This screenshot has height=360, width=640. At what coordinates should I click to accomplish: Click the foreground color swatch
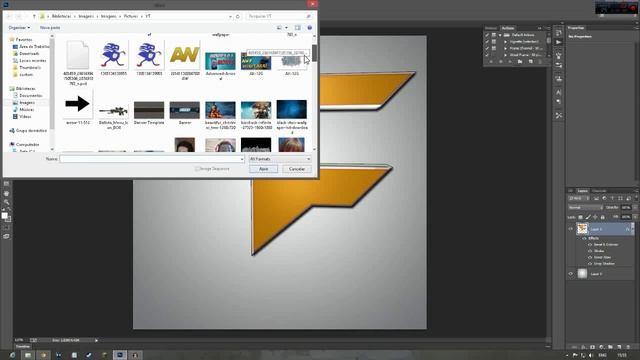pyautogui.click(x=4, y=216)
